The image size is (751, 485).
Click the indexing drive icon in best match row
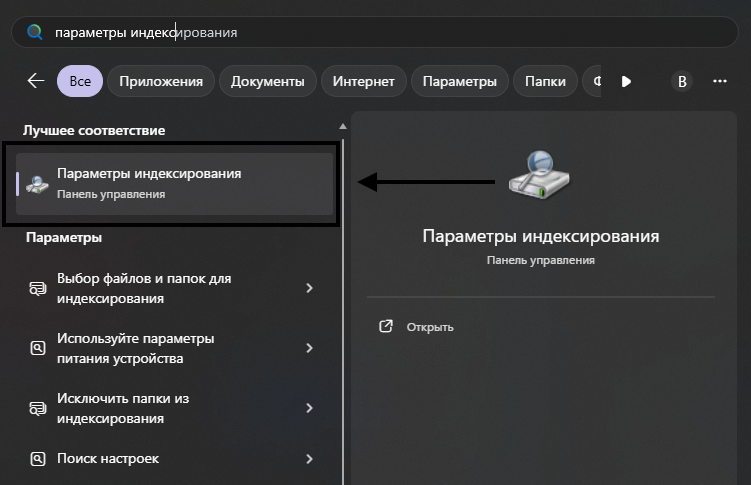click(37, 184)
